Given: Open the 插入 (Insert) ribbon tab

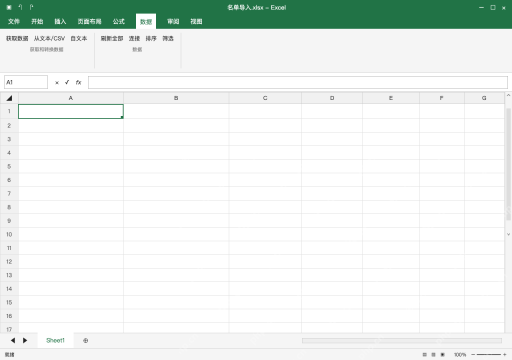Looking at the screenshot, I should coord(60,21).
